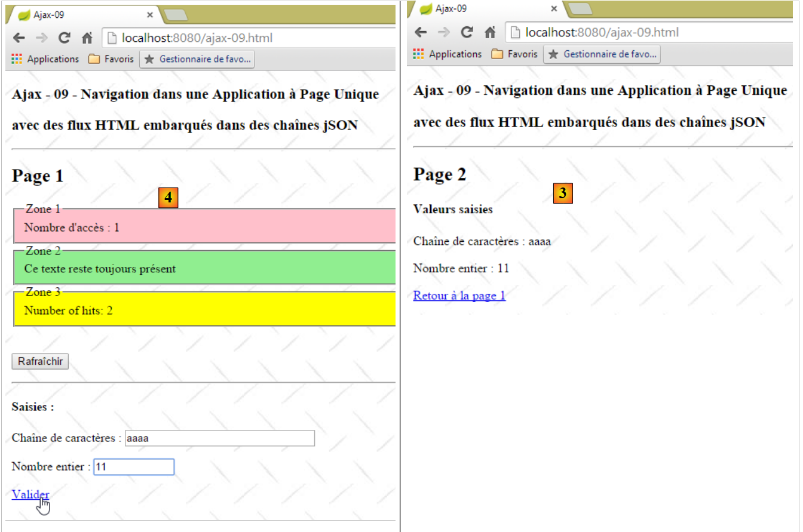This screenshot has width=803, height=532.
Task: Click the "Chaîne de caractères" text field
Action: [219, 438]
